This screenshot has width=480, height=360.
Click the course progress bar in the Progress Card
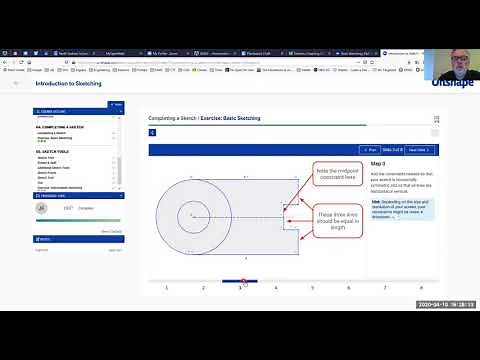(x=78, y=220)
